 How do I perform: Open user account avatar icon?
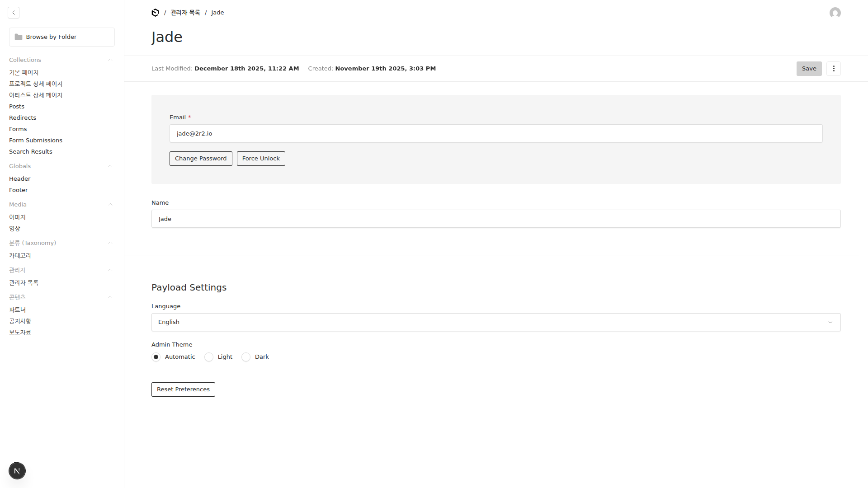pos(835,13)
